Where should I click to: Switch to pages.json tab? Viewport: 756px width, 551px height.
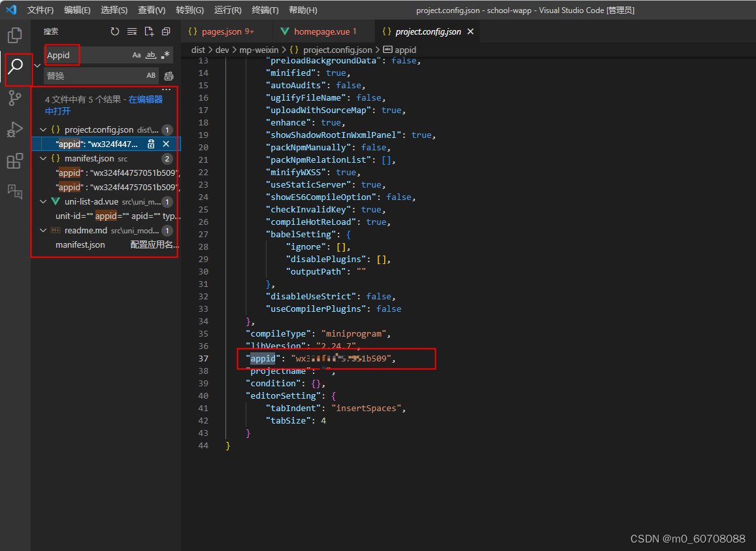(x=227, y=31)
